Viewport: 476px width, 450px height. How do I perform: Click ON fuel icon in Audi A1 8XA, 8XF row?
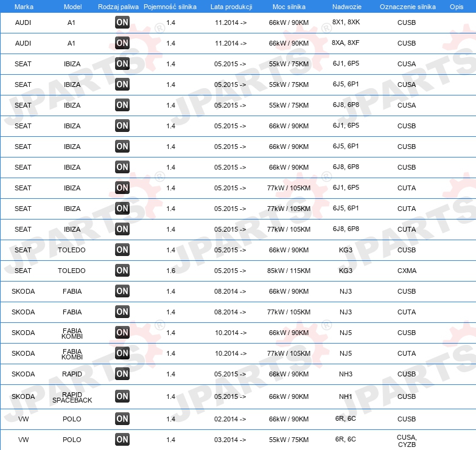(122, 43)
